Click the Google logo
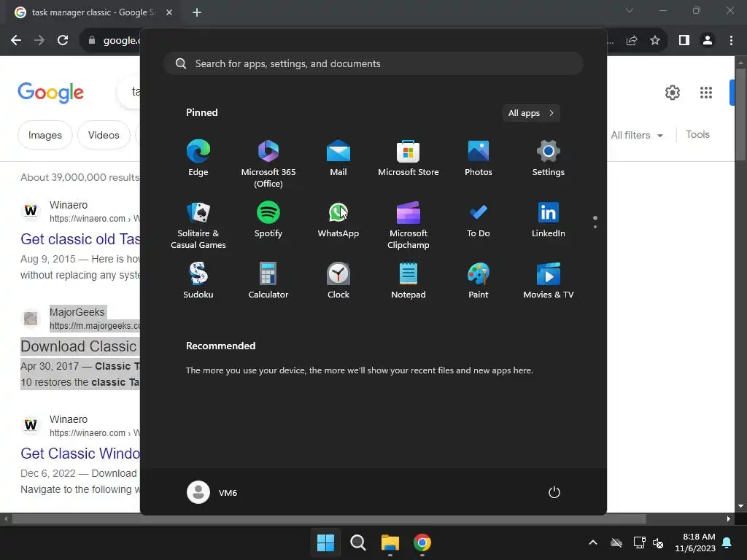 click(x=50, y=93)
